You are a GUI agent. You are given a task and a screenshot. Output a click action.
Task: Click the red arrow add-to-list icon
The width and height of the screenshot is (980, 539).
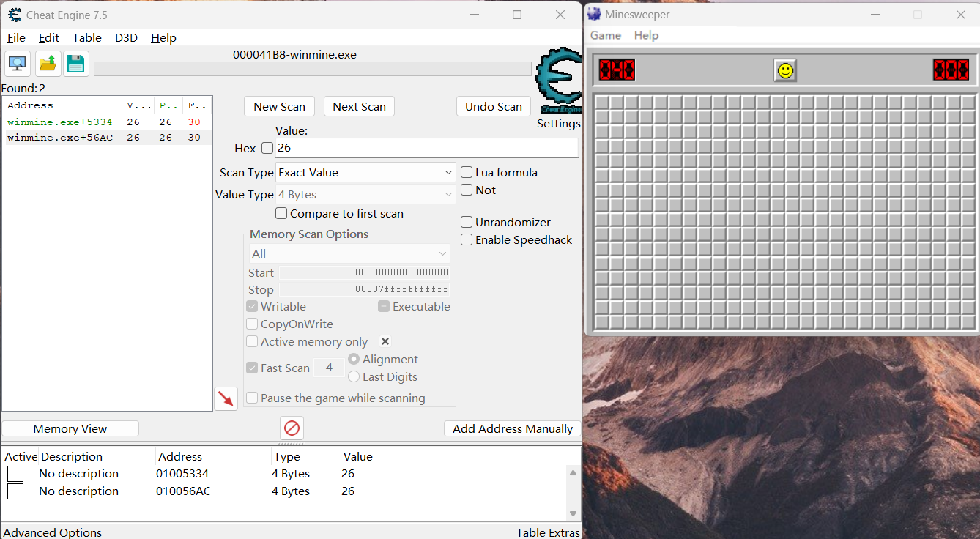(226, 398)
